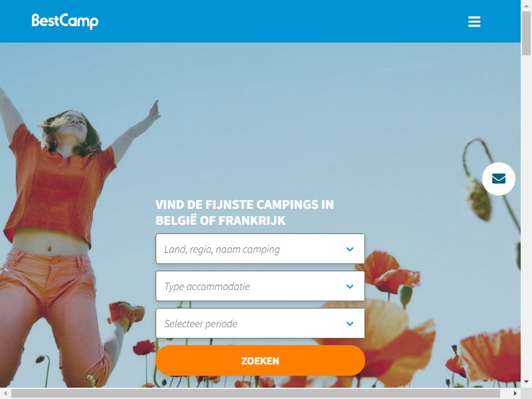532x399 pixels.
Task: Expand the Land, regio, naam camping dropdown
Action: coord(260,249)
